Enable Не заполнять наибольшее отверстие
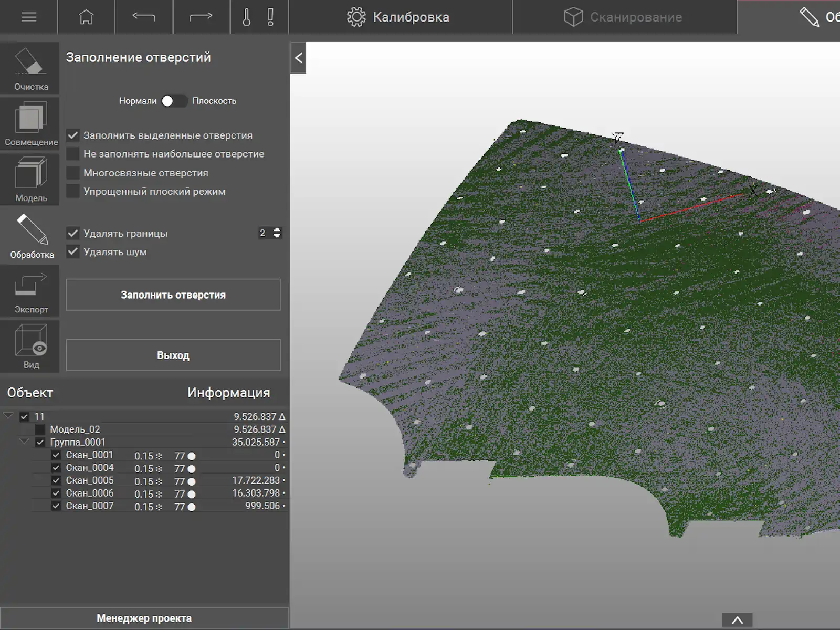 [x=73, y=154]
